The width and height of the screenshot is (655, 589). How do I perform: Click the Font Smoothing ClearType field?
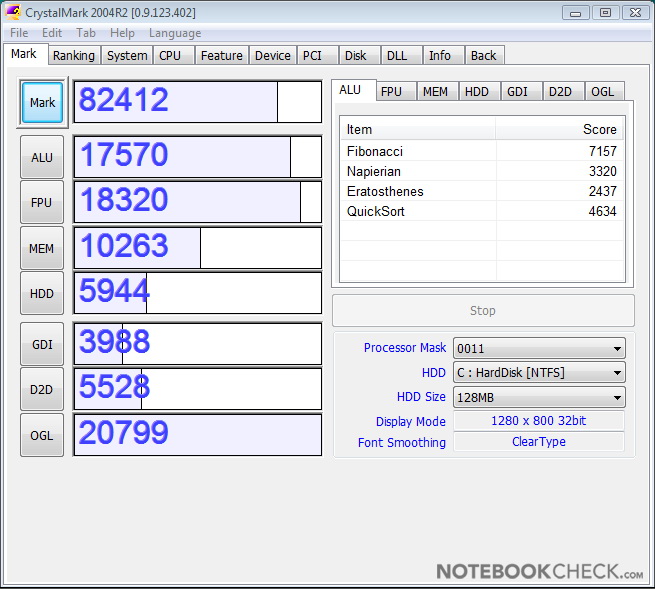[539, 442]
